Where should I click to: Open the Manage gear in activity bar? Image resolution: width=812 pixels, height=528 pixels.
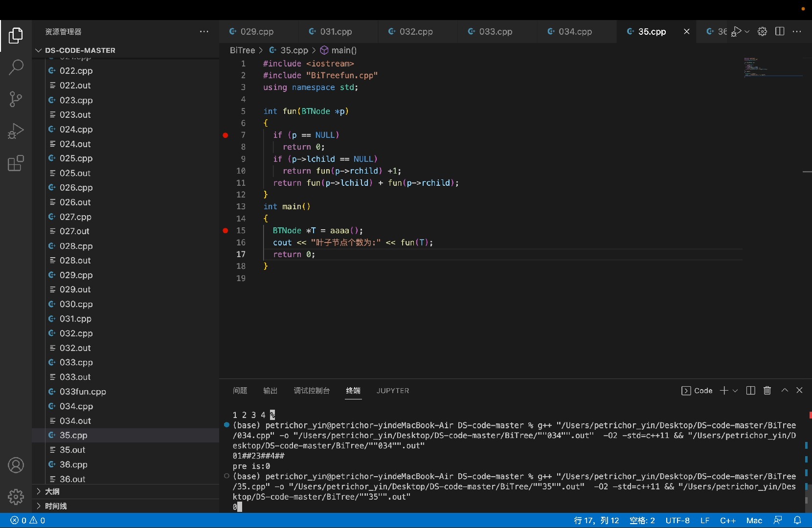pos(16,497)
